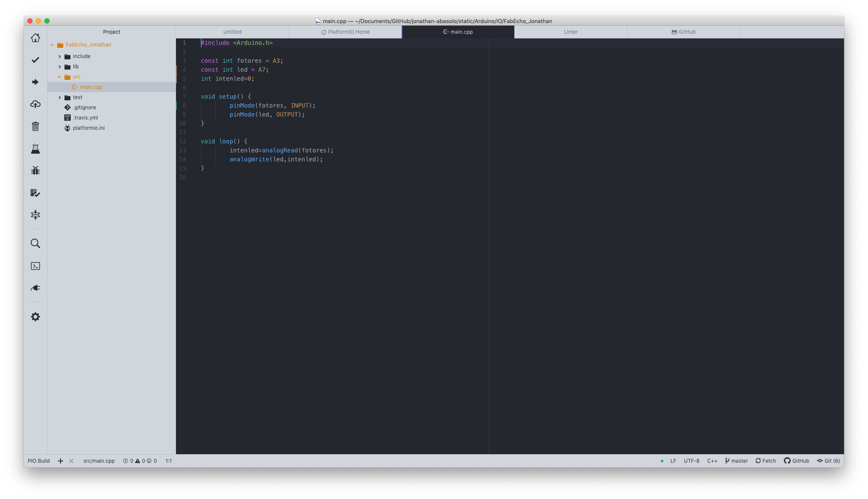Open the Git (6) panel
The image size is (868, 499).
829,461
